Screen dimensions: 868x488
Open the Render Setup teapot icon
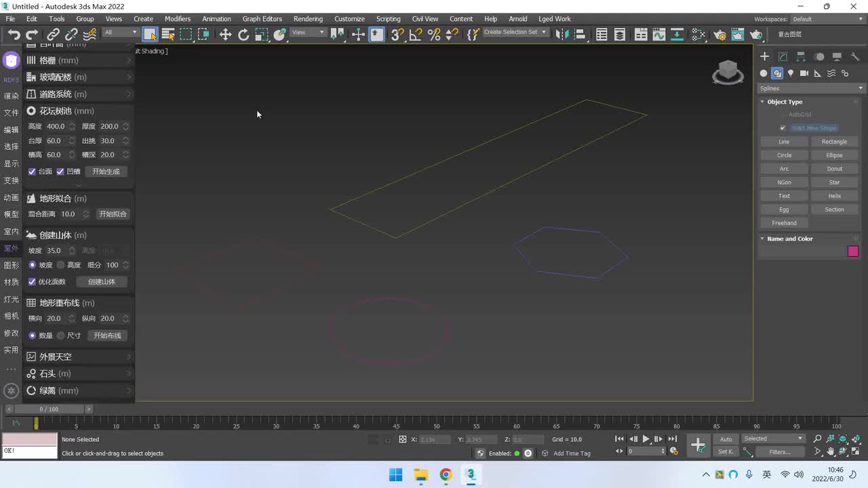pyautogui.click(x=720, y=35)
